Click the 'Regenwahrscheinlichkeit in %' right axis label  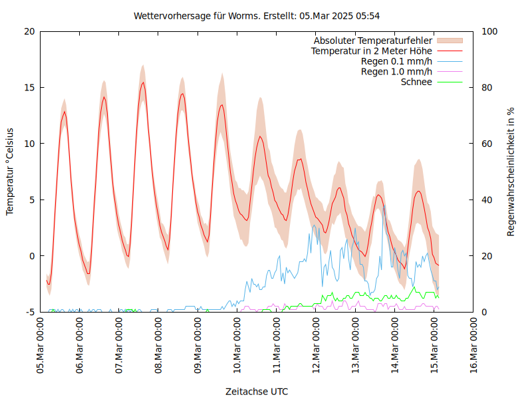[511, 172]
